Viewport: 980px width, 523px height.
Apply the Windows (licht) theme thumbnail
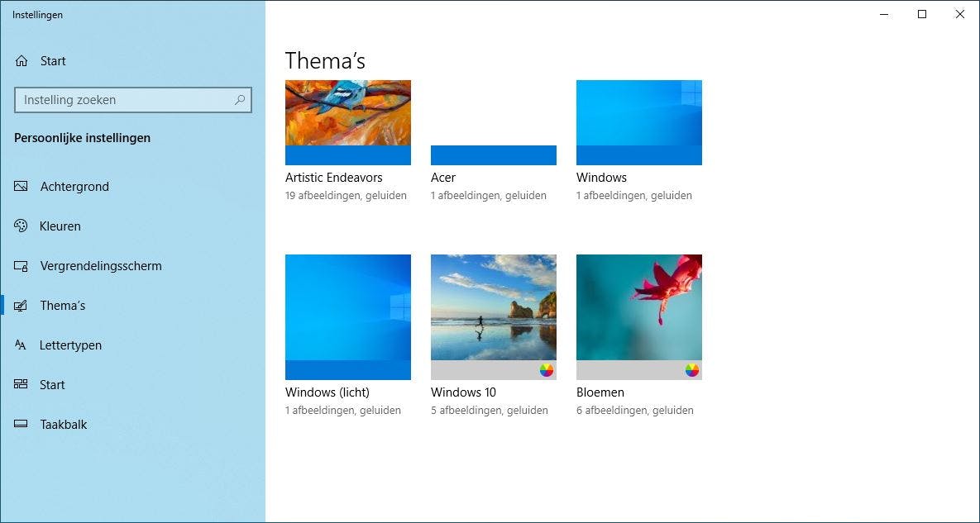click(x=348, y=317)
